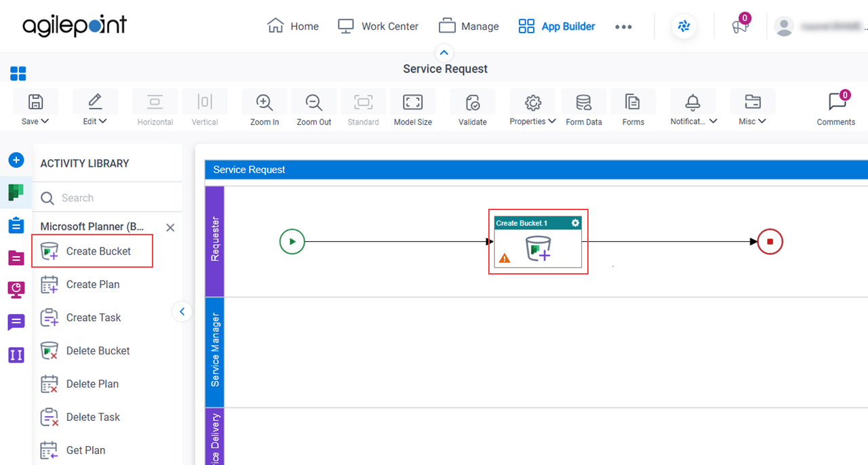Go to Home
The width and height of the screenshot is (868, 465).
click(293, 26)
